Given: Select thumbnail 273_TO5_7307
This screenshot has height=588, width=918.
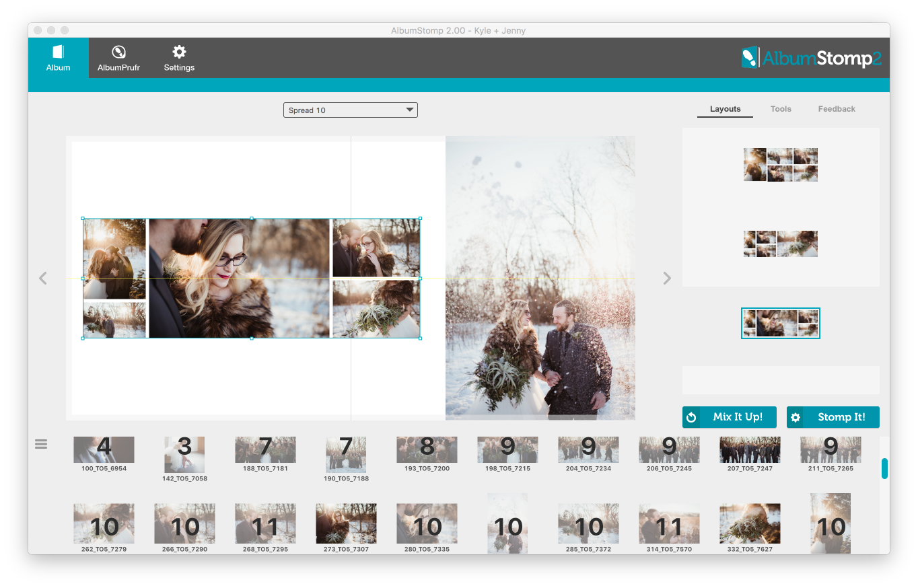Looking at the screenshot, I should (x=346, y=523).
